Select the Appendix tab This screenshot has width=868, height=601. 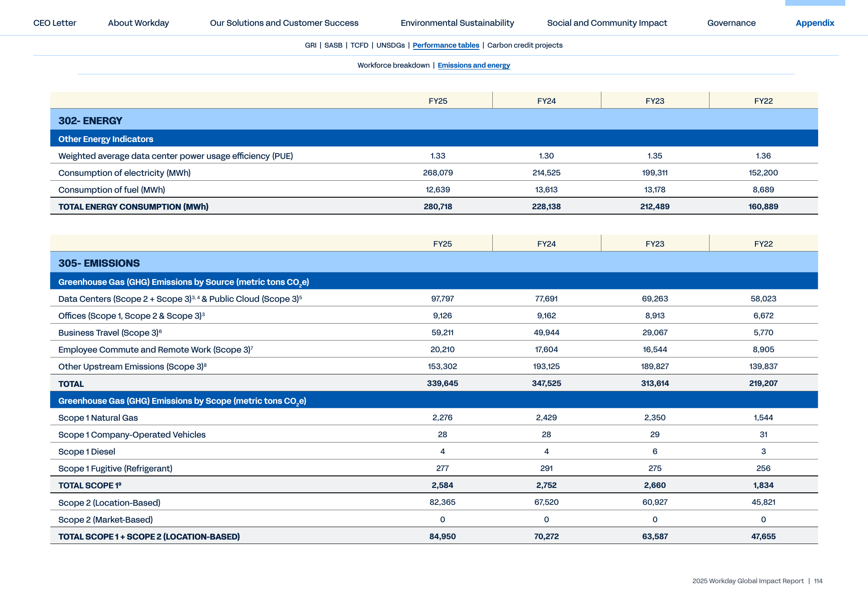815,23
